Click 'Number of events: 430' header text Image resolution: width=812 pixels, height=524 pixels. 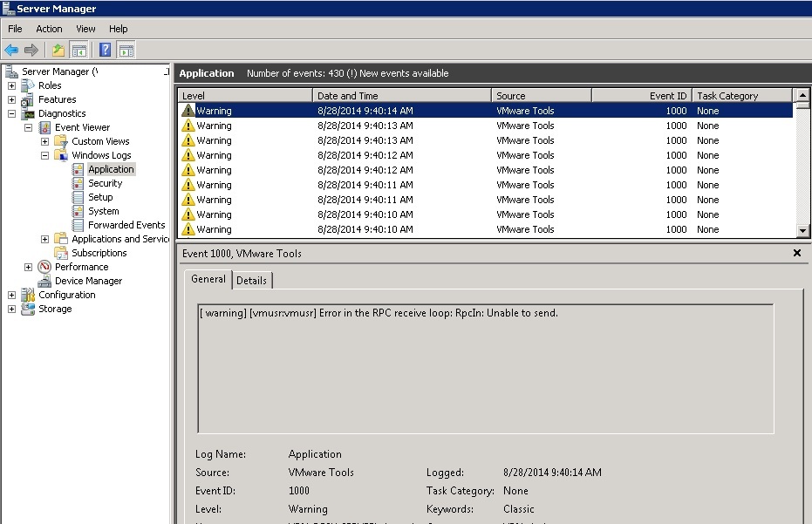[x=295, y=73]
